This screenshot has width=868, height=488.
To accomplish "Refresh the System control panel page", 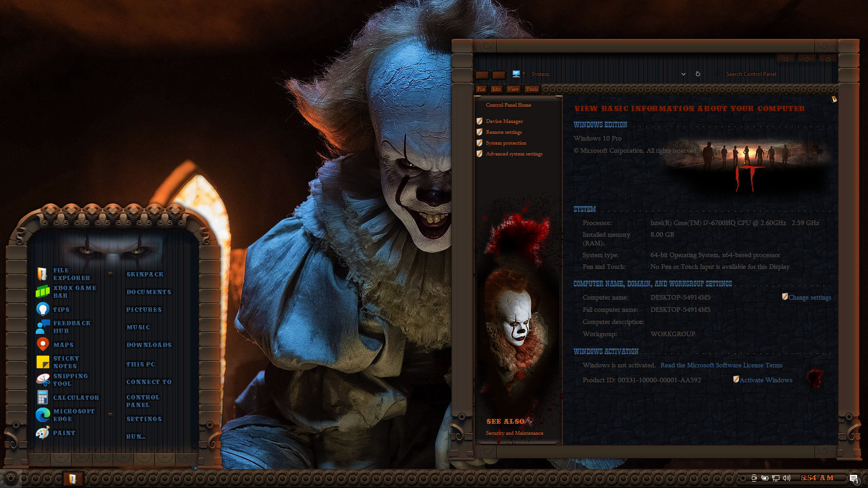I will (698, 74).
